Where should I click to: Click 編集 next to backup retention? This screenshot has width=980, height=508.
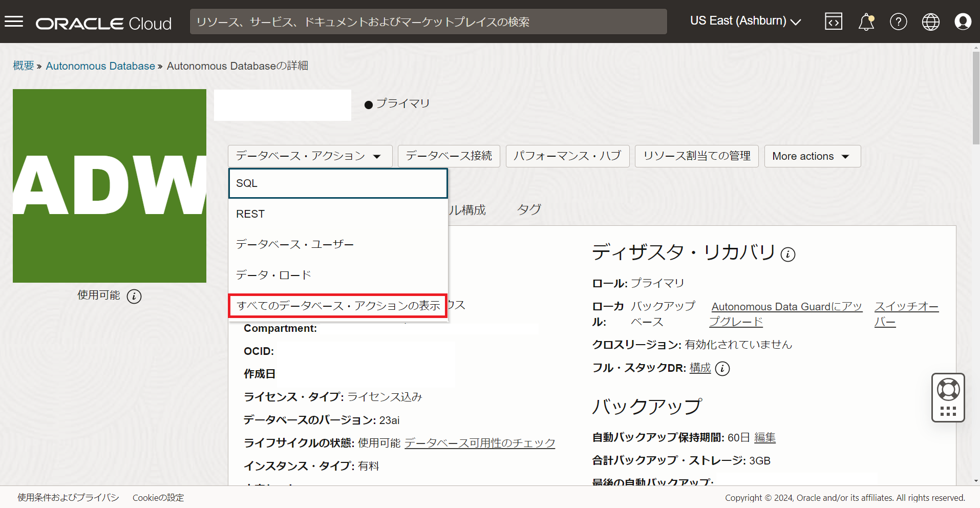pos(765,437)
